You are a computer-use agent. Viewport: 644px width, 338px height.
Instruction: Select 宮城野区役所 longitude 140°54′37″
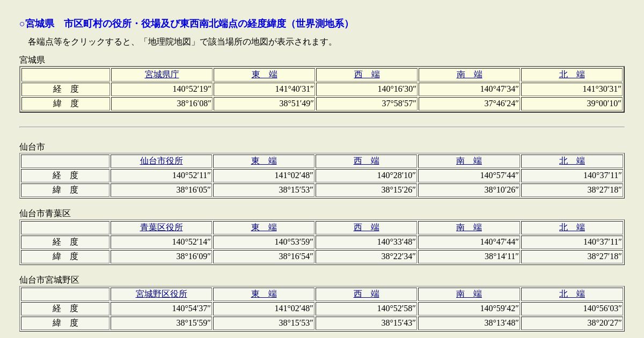[x=191, y=308]
